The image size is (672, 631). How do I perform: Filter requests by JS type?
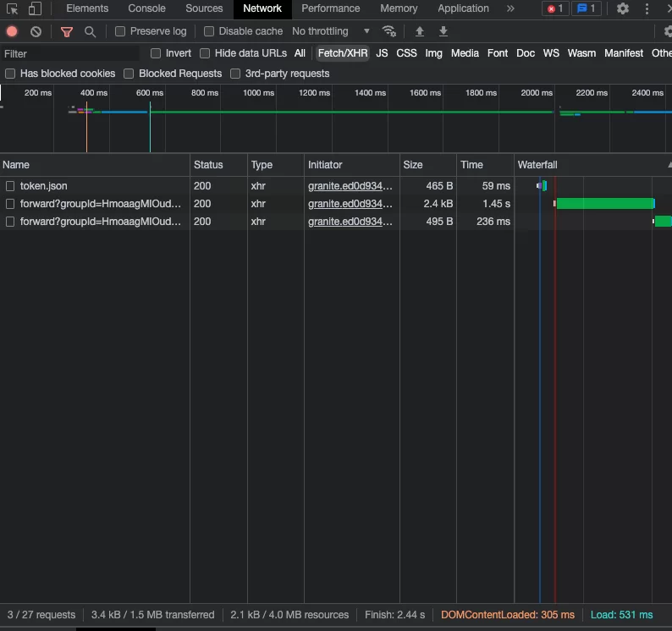pyautogui.click(x=382, y=53)
